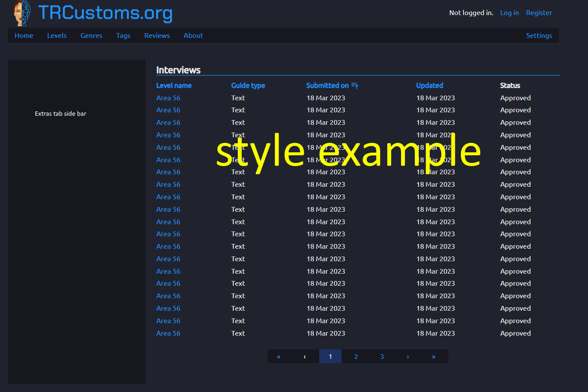
Task: Click the TRCustoms logo icon
Action: pos(21,13)
